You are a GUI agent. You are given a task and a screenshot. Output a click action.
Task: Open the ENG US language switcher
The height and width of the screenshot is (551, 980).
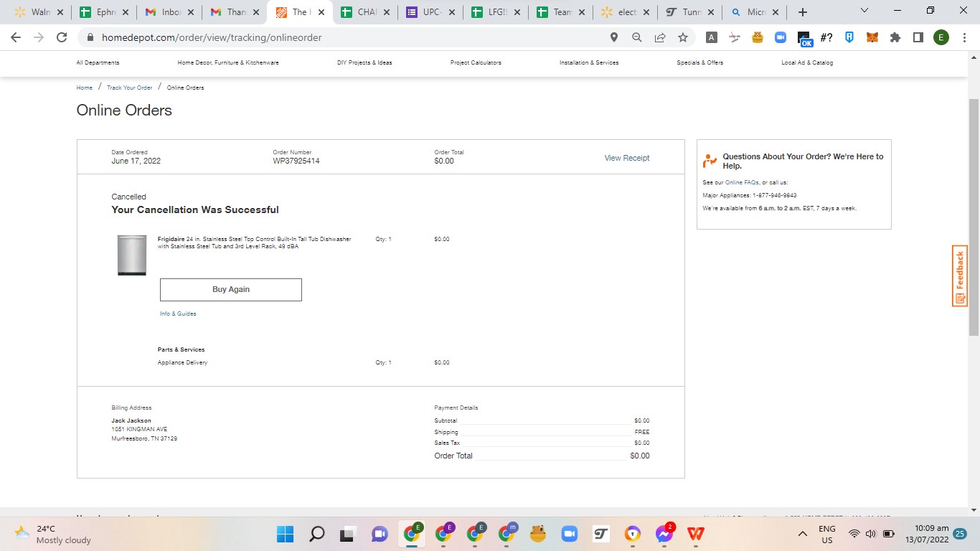(826, 534)
